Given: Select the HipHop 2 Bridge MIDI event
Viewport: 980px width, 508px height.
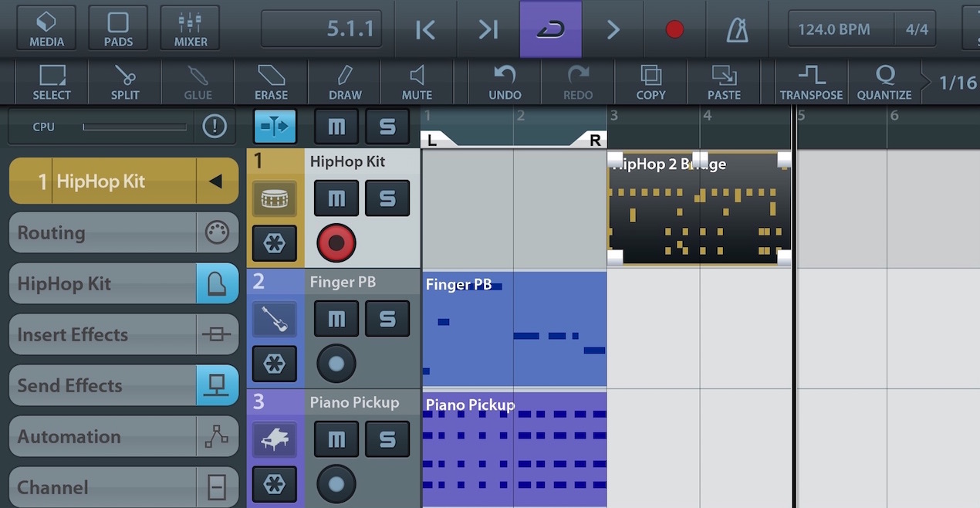Looking at the screenshot, I should pos(700,208).
